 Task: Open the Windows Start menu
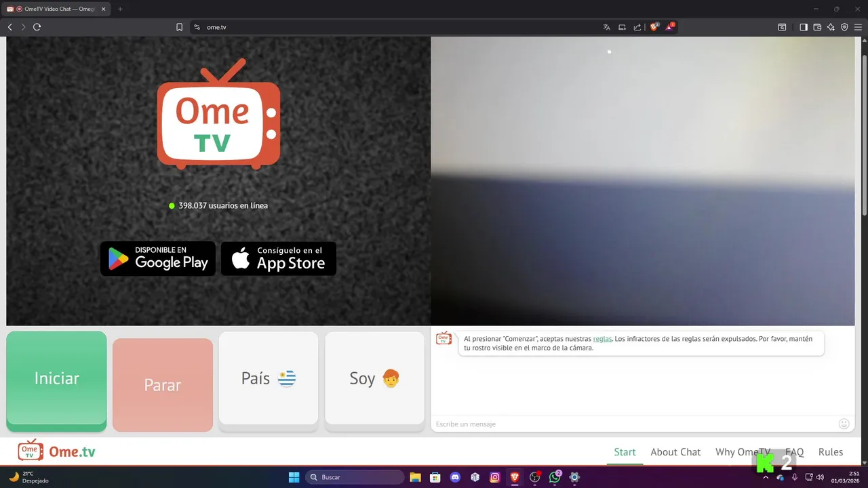[294, 477]
